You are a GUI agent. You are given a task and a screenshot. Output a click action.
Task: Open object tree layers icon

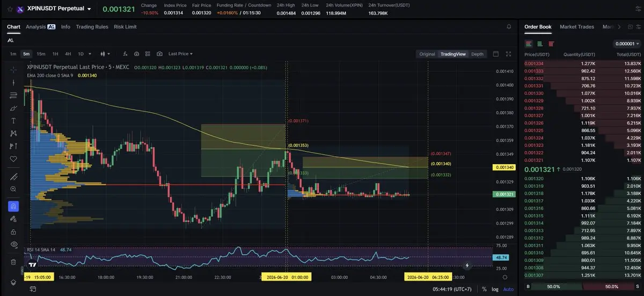pyautogui.click(x=13, y=283)
